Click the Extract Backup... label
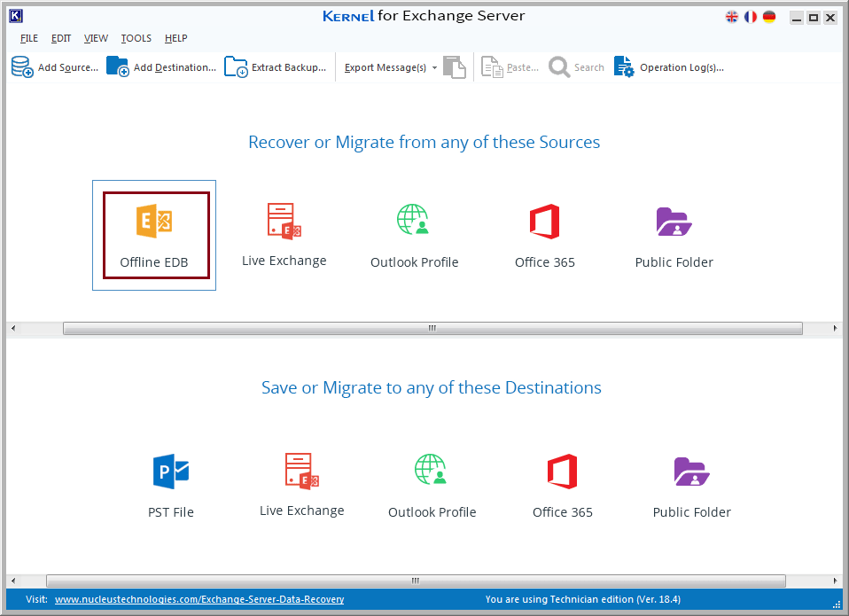 (x=289, y=67)
